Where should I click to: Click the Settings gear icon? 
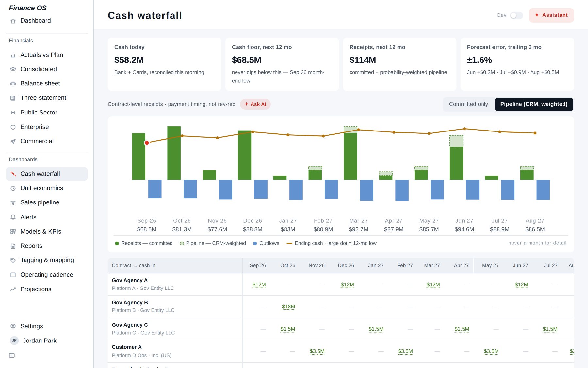(13, 326)
